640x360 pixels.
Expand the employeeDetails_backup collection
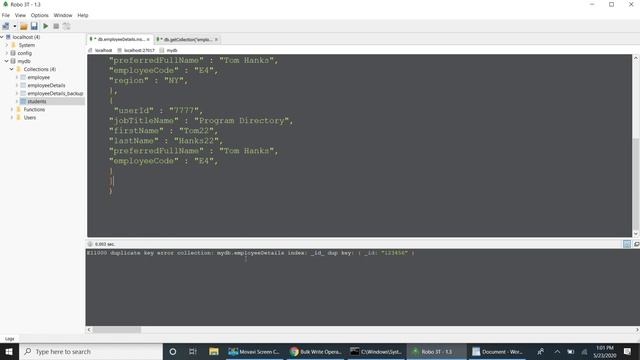coord(17,93)
